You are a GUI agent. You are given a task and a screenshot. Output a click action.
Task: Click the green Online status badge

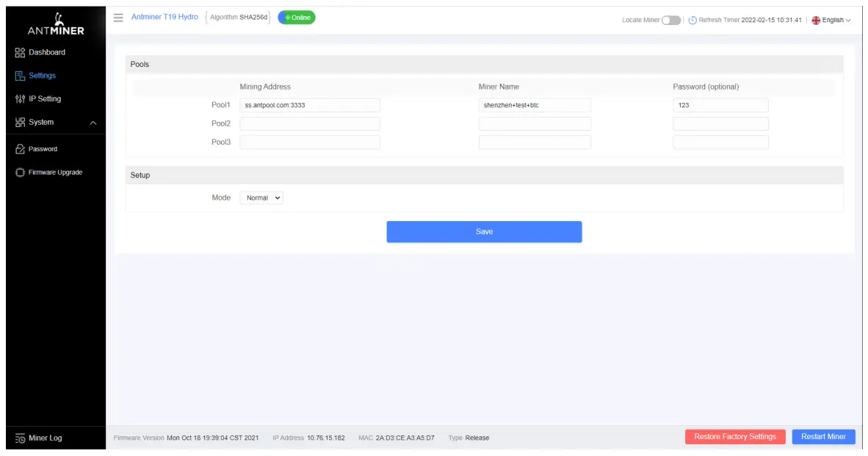click(x=297, y=18)
